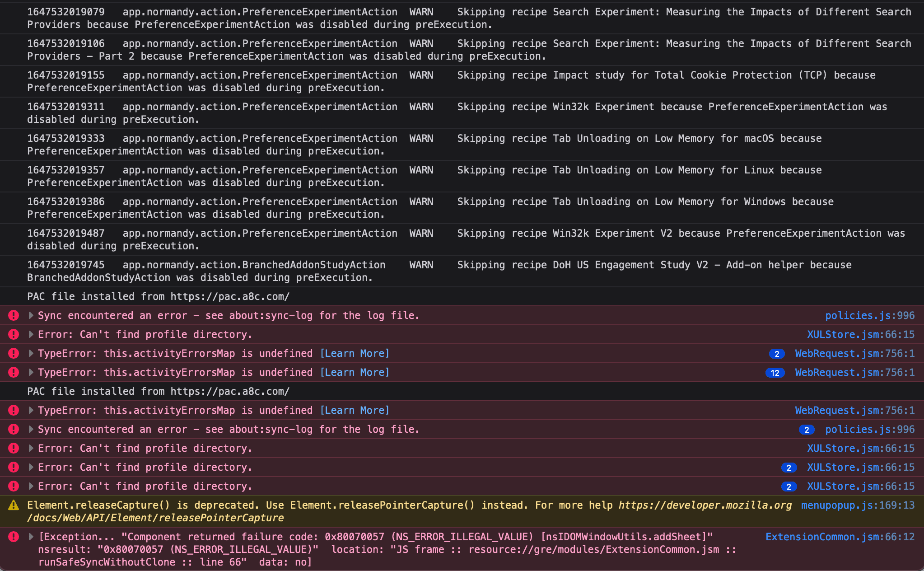
Task: Open the menupopup.js:169:13 source link
Action: 858,505
